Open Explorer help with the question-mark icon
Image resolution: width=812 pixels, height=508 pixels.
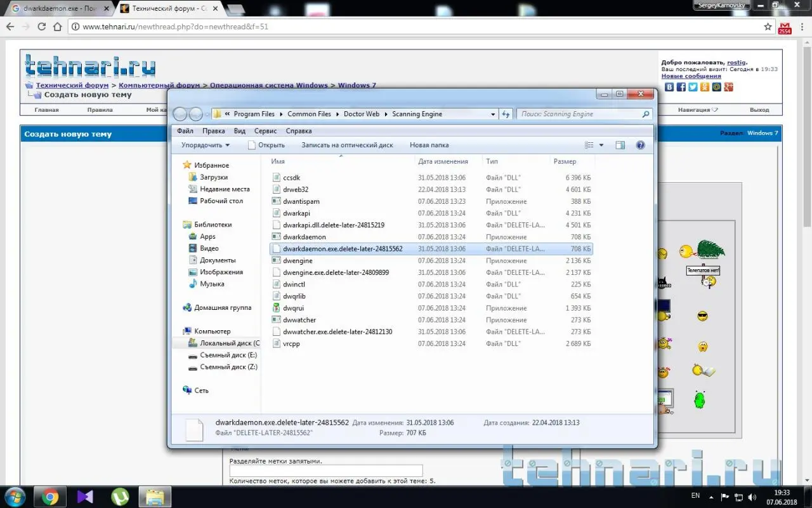point(641,145)
